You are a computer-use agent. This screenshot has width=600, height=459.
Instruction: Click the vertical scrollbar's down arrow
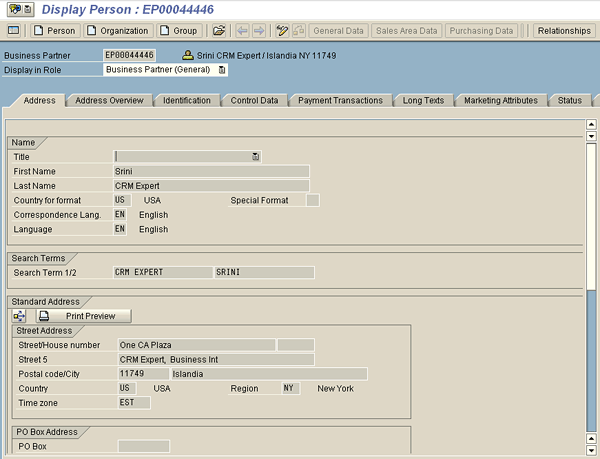tap(591, 439)
